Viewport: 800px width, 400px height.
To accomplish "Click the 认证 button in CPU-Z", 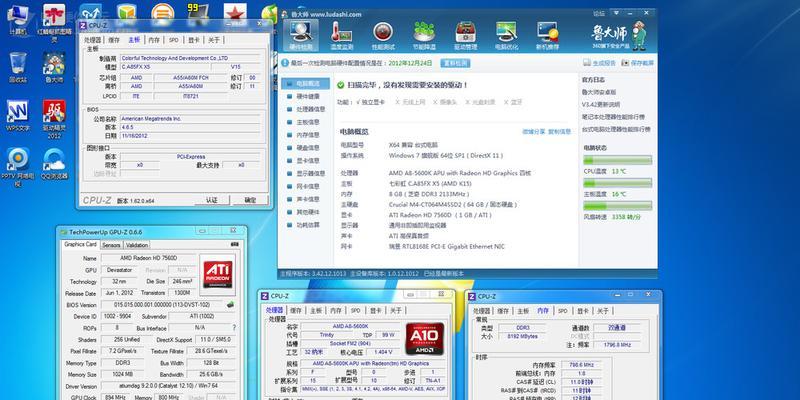I will pos(212,200).
